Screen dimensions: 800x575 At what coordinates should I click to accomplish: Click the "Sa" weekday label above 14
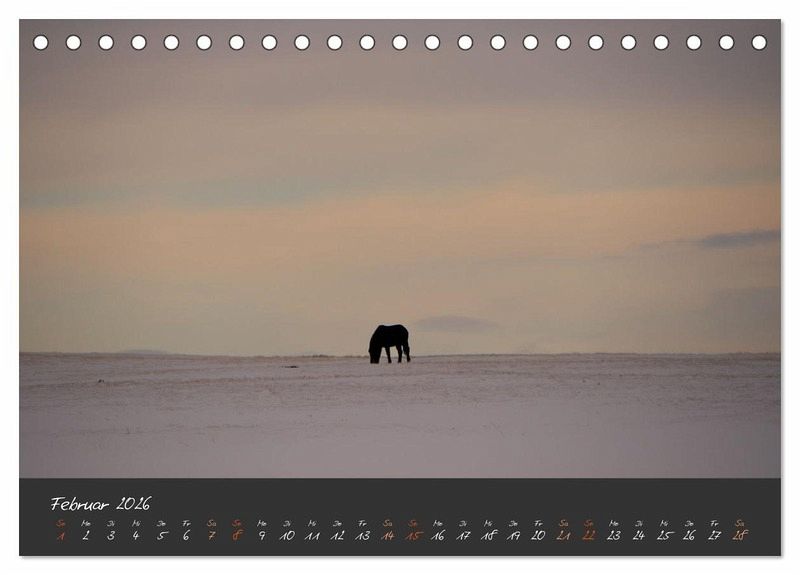point(387,523)
